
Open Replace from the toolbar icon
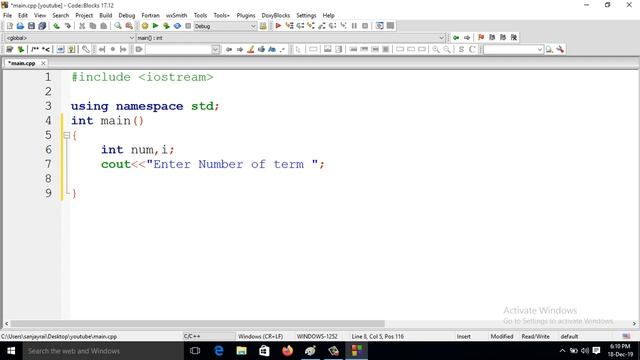(x=129, y=26)
